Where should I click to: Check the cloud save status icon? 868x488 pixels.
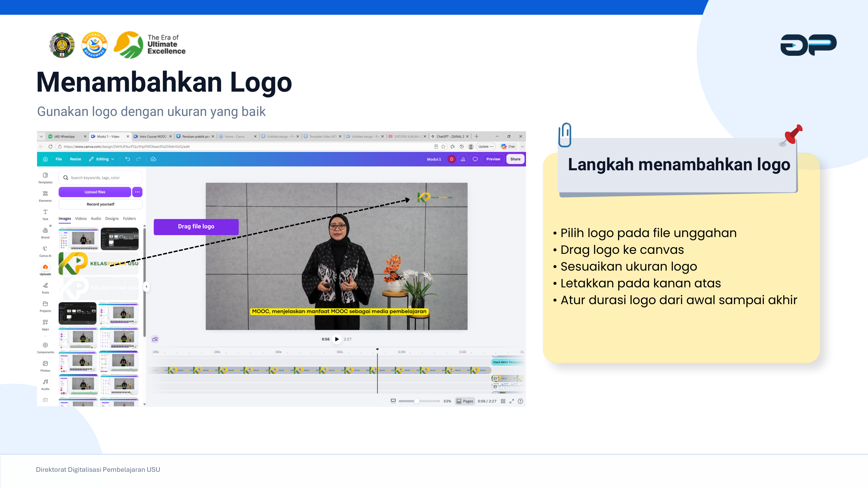(153, 159)
